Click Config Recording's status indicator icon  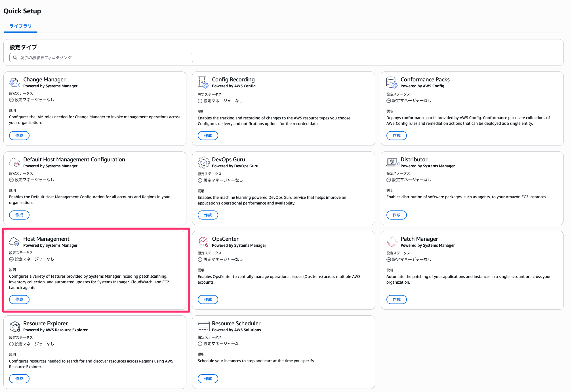click(200, 101)
